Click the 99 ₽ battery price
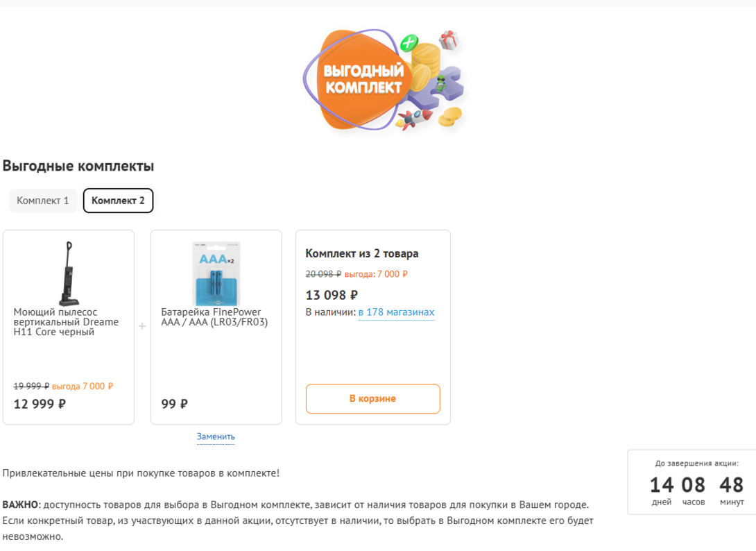756x551 pixels. (174, 404)
